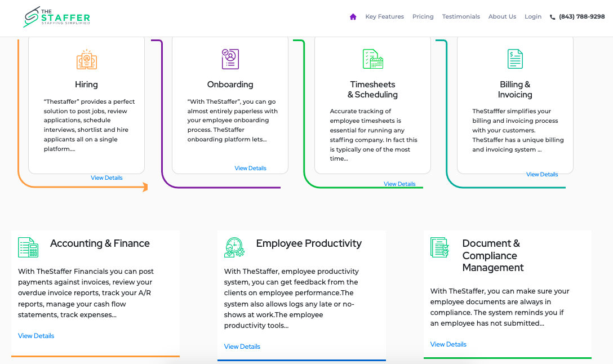Click the orange Hiring card icon
The image size is (613, 364).
87,59
